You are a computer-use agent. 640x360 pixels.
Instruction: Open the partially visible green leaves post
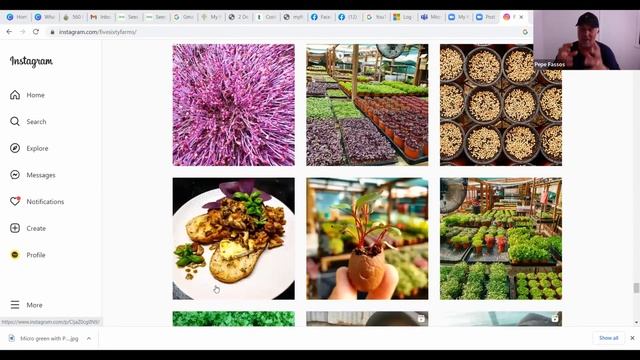pyautogui.click(x=233, y=319)
